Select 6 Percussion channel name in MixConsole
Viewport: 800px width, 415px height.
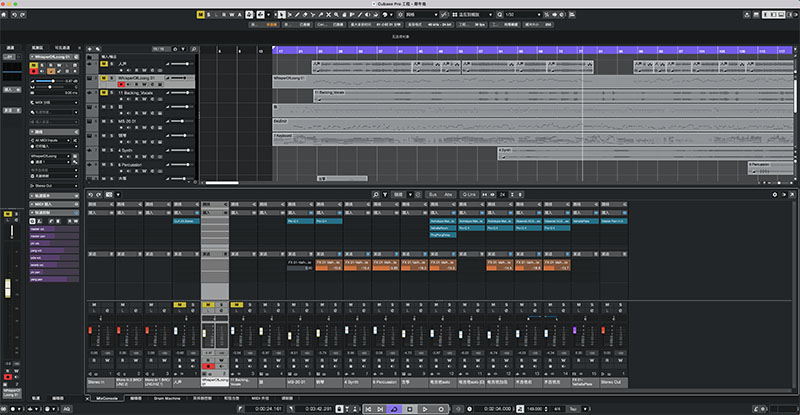point(386,382)
